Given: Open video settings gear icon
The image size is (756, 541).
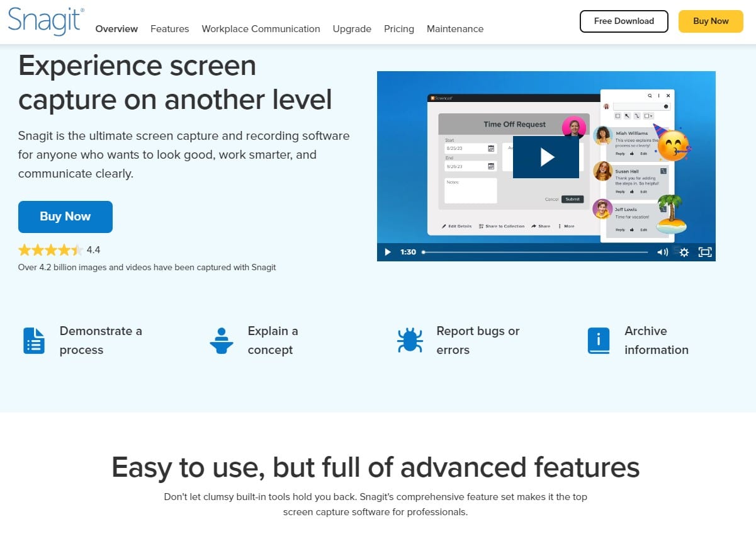Looking at the screenshot, I should pyautogui.click(x=684, y=252).
